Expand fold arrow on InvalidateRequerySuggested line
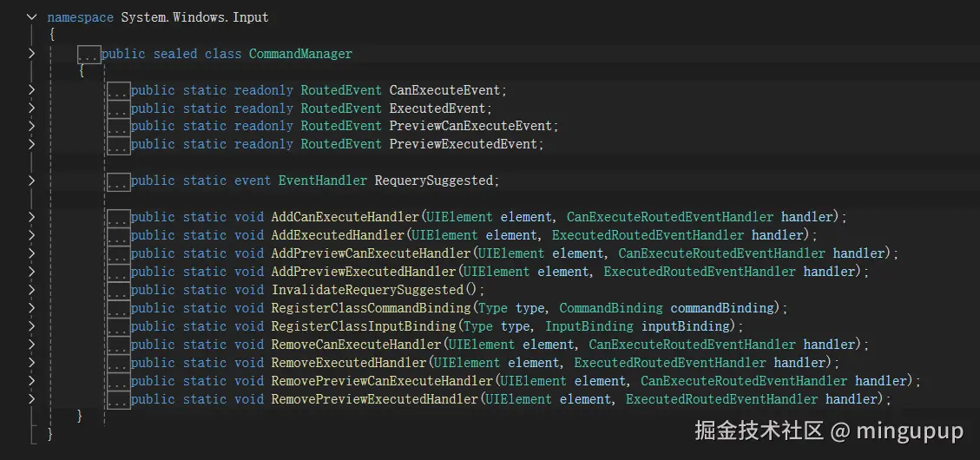Screen dimensions: 980x460 click(31, 290)
